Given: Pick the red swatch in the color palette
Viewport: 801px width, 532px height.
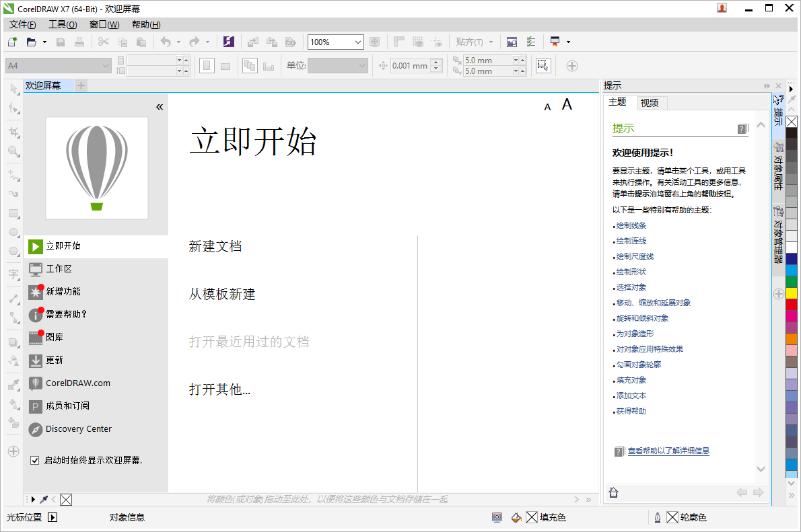Looking at the screenshot, I should [792, 305].
